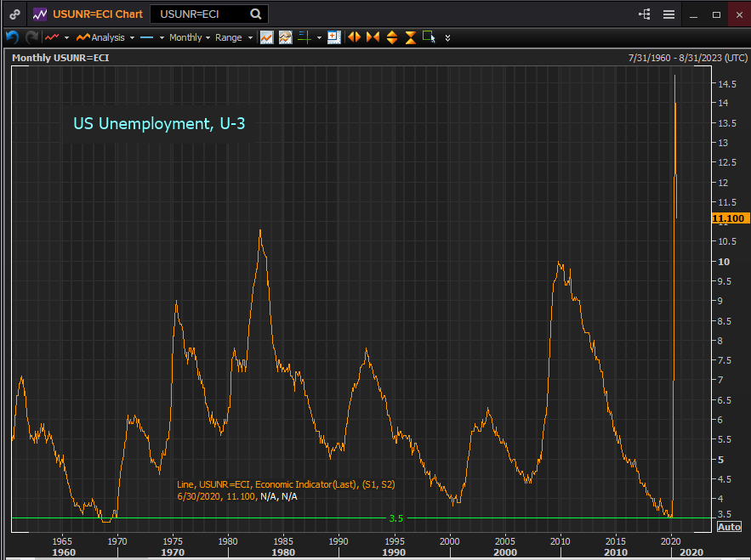Click the USUNR=ECI search input field
Image resolution: width=751 pixels, height=560 pixels.
pyautogui.click(x=200, y=14)
